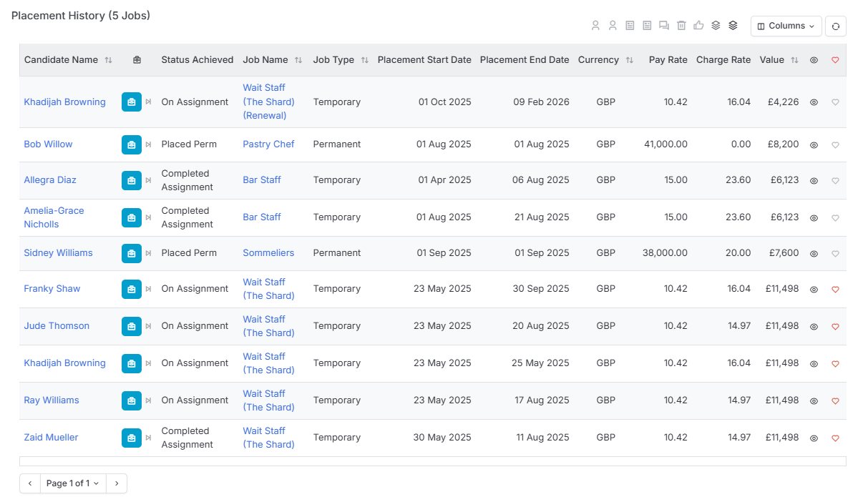Click the horizontal scrollbar below the table
Image resolution: width=868 pixels, height=497 pixels.
click(x=432, y=461)
